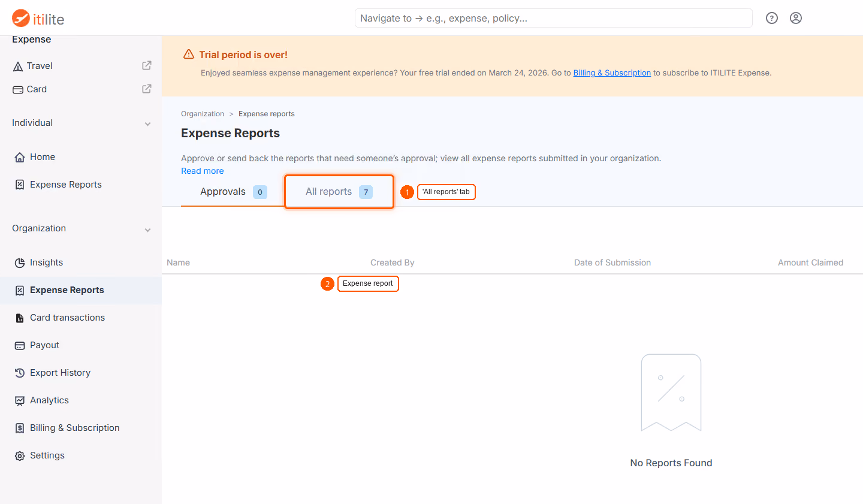Click the Amount Claimed column header
Viewport: 863px width, 504px height.
tap(811, 262)
